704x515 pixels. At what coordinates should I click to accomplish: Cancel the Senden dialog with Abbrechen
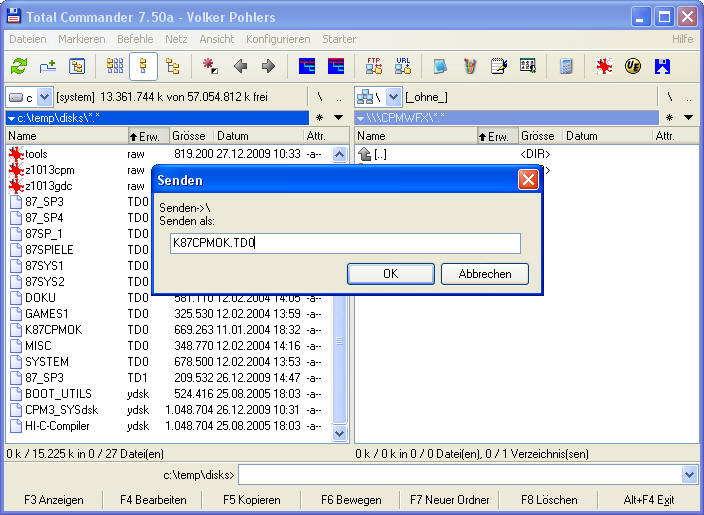(x=485, y=274)
